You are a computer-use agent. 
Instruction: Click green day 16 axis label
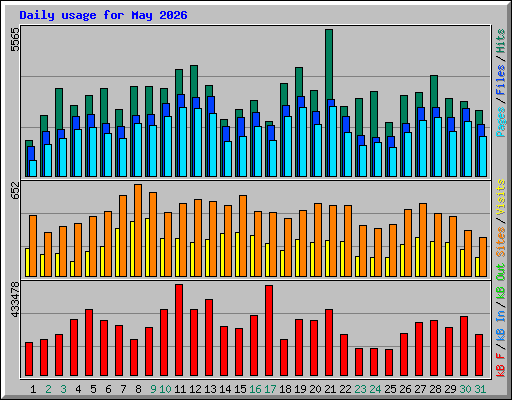click(255, 389)
